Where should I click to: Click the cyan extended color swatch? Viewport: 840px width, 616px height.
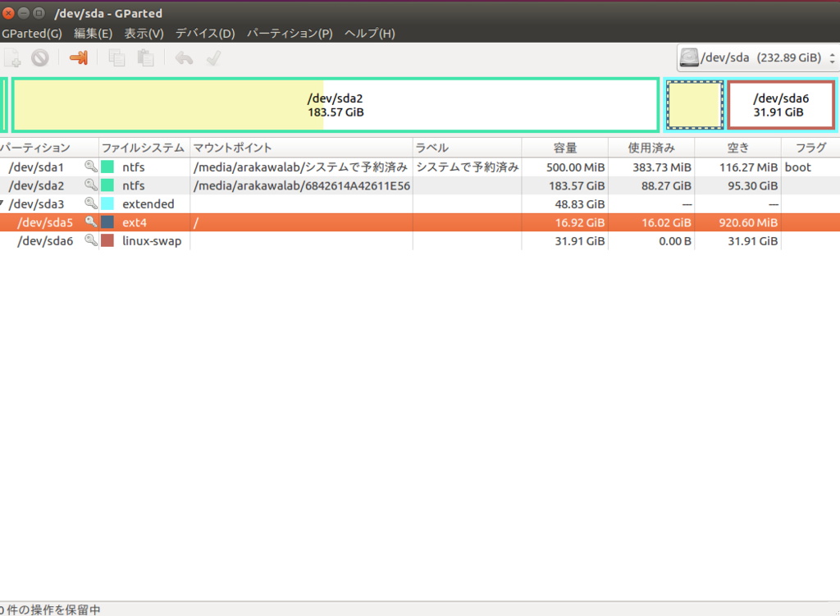[107, 203]
